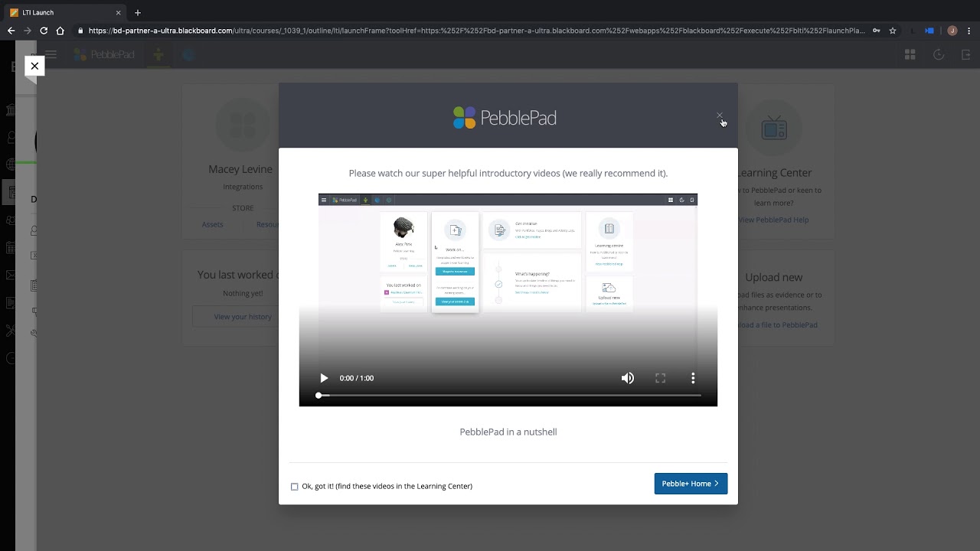980x551 pixels.
Task: Go to the browser home page
Action: pyautogui.click(x=60, y=31)
